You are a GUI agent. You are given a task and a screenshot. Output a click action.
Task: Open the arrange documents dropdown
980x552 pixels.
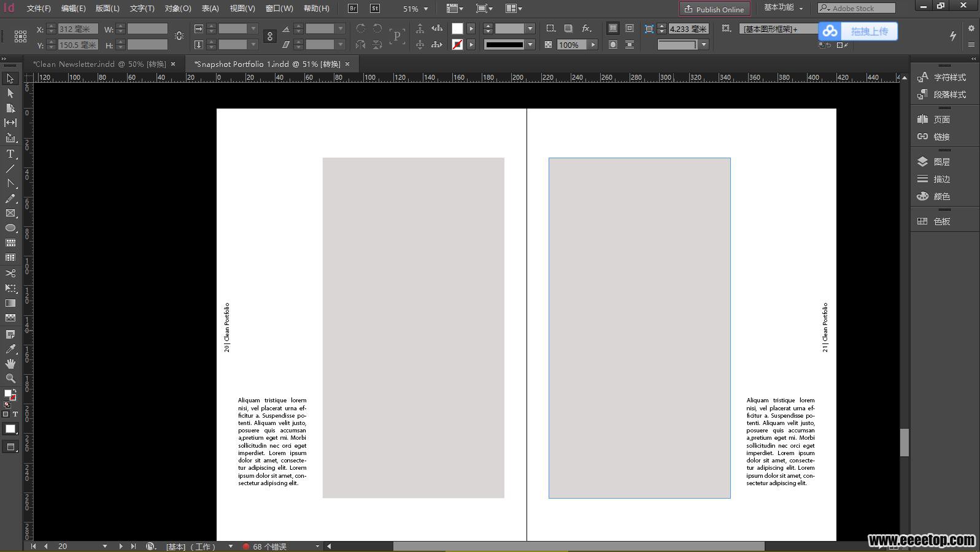click(514, 9)
